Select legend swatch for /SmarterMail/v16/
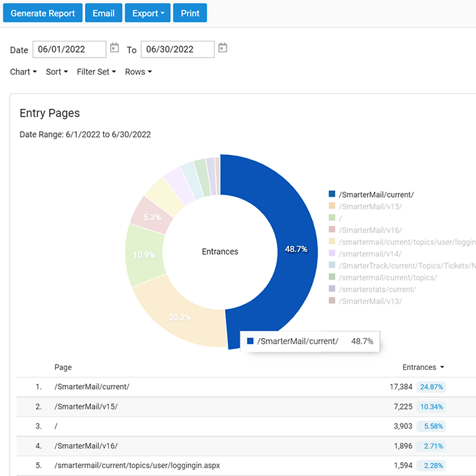The width and height of the screenshot is (476, 476). coord(332,230)
